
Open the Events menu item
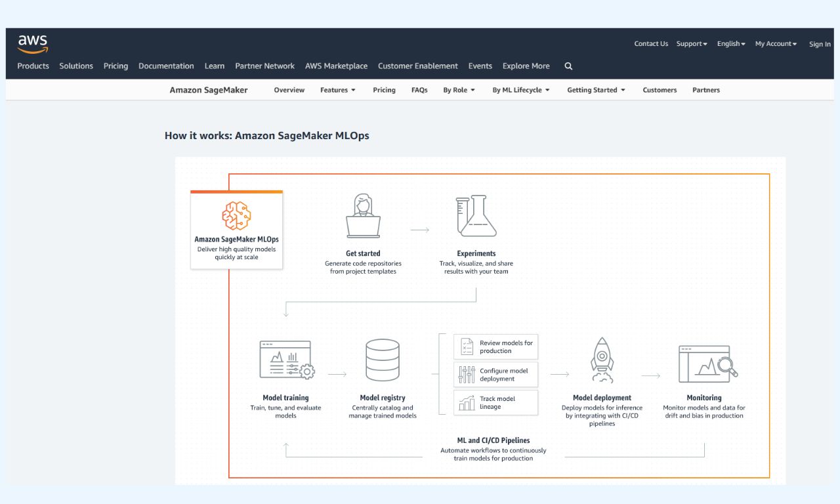coord(480,66)
